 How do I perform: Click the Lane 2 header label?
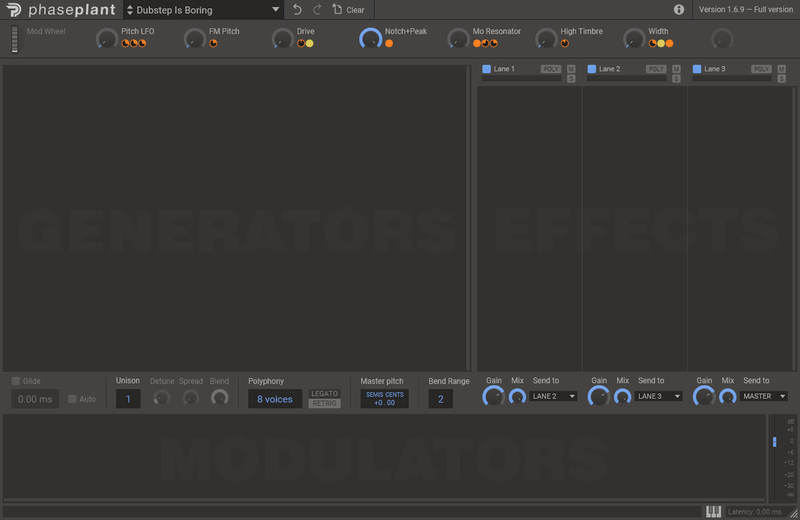click(x=610, y=69)
